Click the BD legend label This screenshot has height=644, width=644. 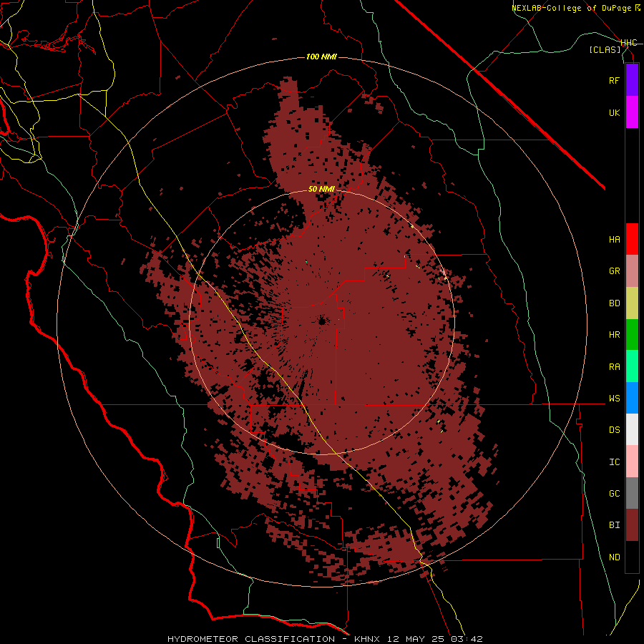(x=614, y=303)
